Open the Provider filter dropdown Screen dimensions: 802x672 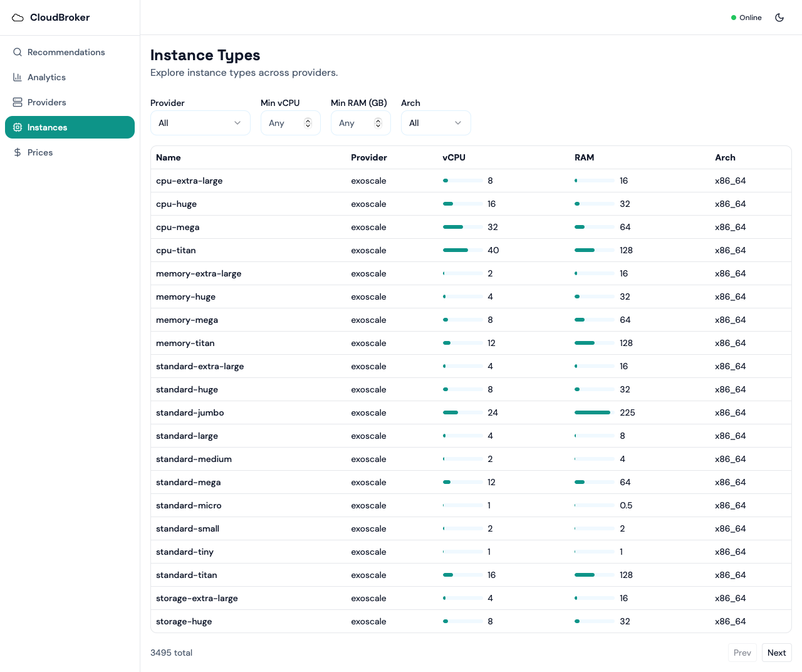200,123
